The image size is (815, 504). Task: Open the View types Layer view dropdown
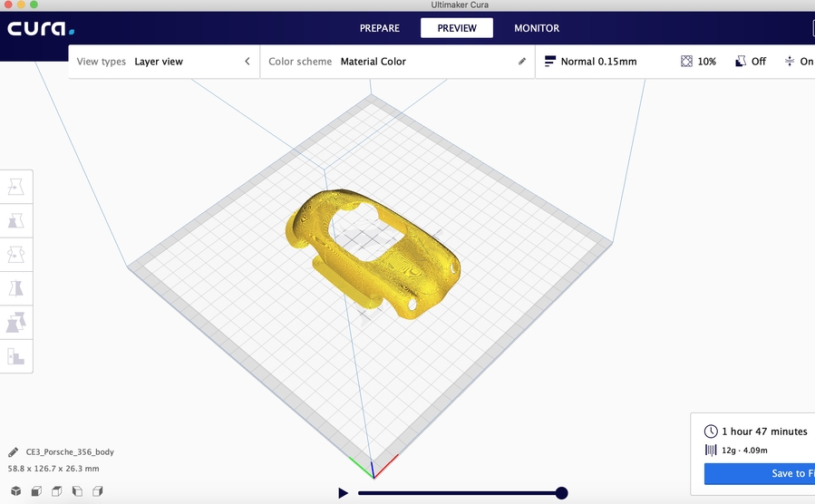click(164, 62)
